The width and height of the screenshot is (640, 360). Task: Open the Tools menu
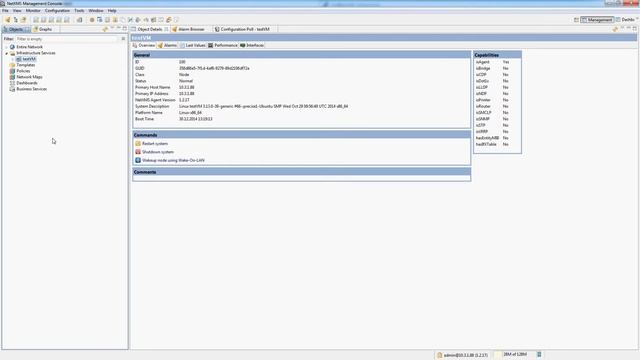coord(79,11)
